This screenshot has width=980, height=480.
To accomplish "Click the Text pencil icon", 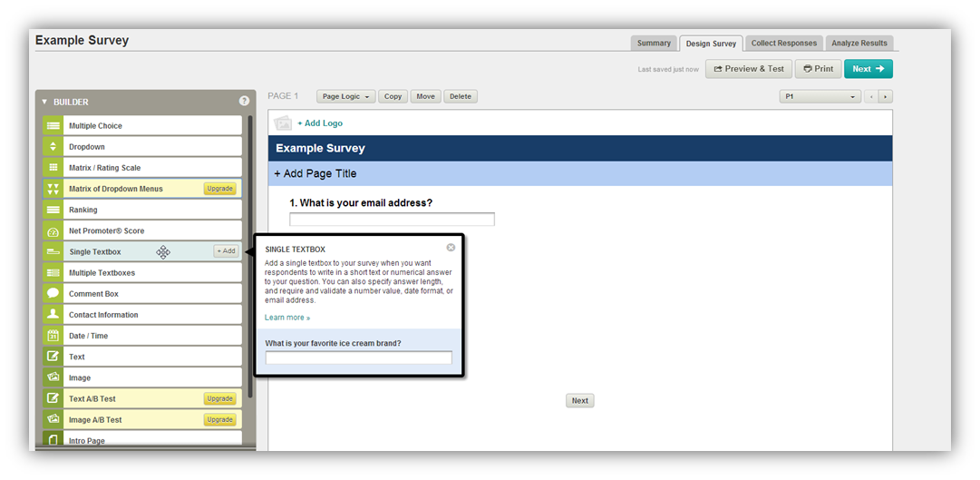I will (53, 357).
